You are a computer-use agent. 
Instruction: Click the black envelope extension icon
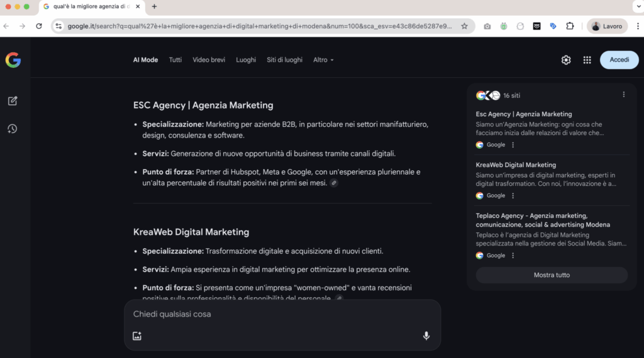(536, 26)
